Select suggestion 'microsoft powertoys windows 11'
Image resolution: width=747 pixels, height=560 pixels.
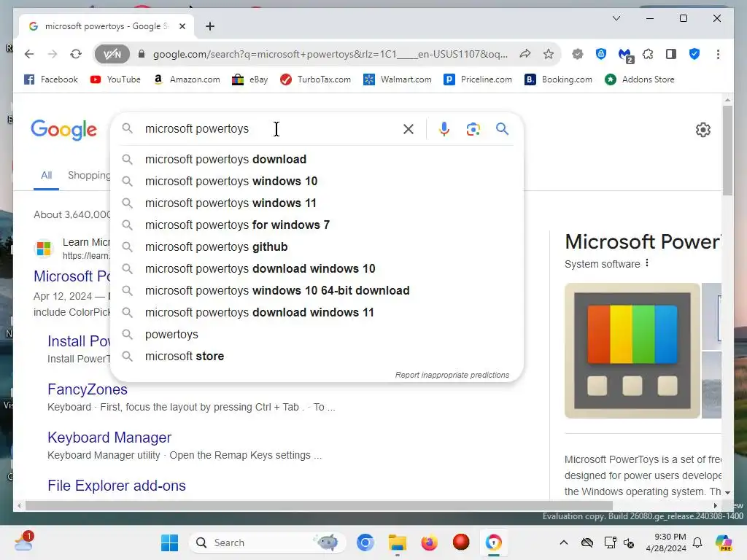point(317,203)
